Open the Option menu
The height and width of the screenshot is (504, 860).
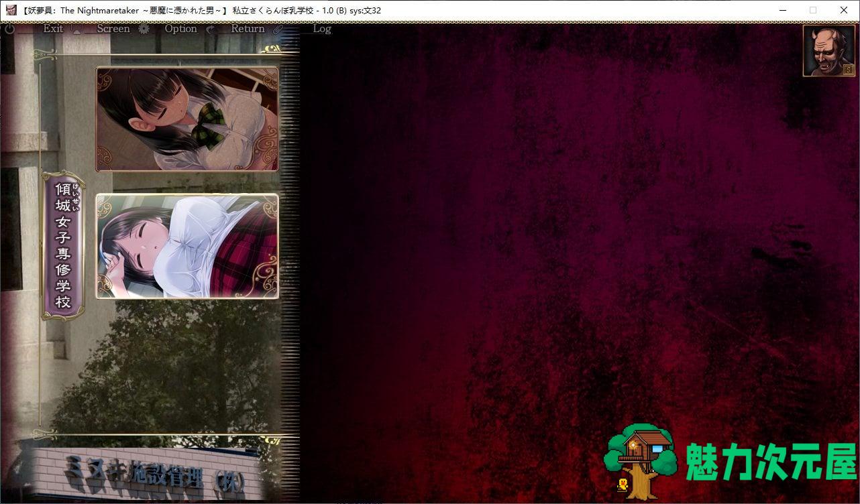point(180,29)
